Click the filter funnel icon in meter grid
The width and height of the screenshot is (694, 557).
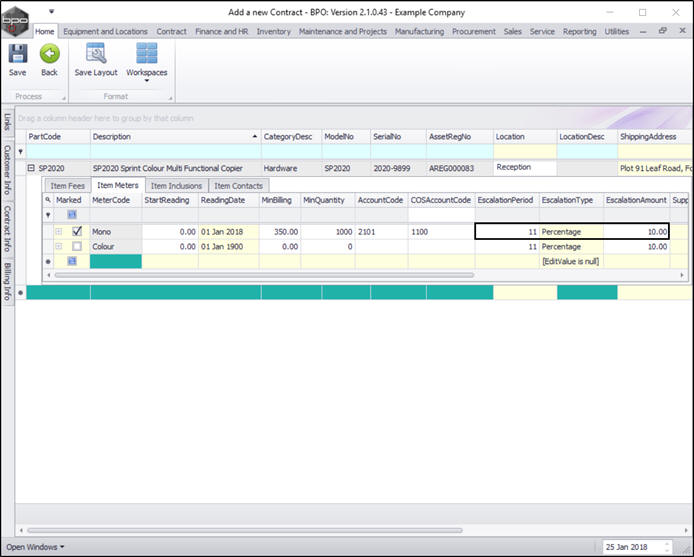(48, 215)
